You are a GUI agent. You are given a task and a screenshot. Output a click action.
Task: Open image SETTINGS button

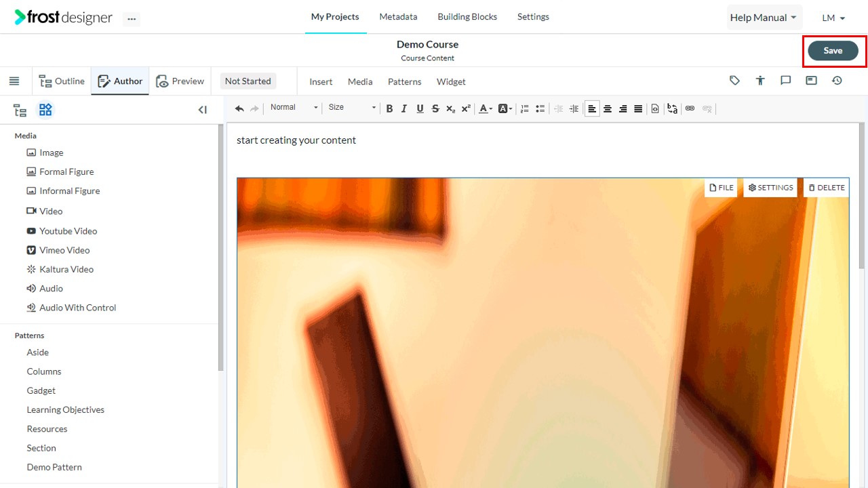pos(770,188)
